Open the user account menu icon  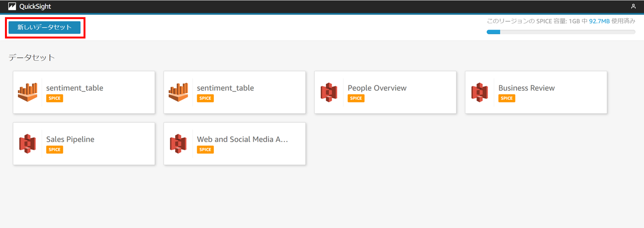pos(633,6)
